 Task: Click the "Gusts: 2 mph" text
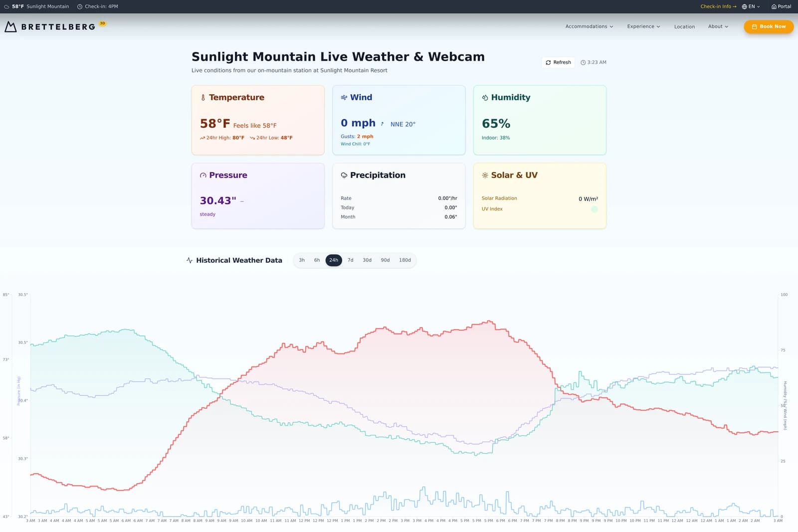(357, 137)
